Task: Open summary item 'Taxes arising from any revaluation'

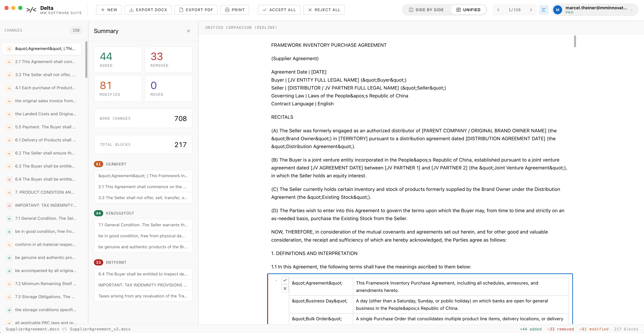Action: pos(143,296)
